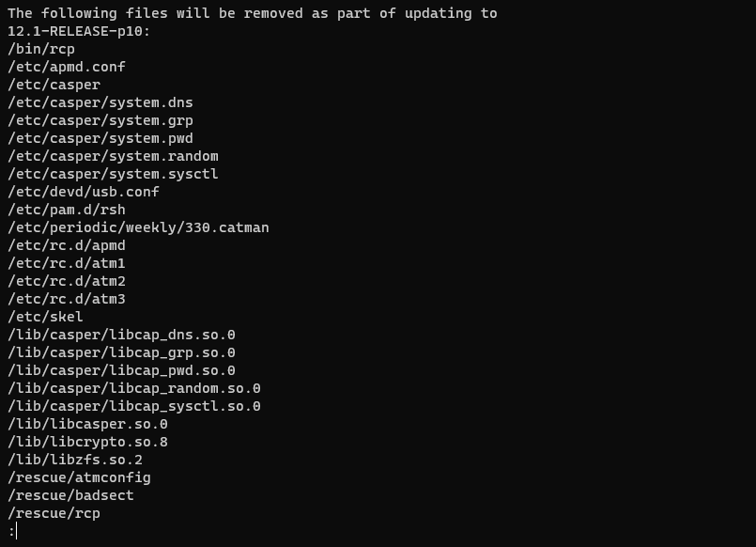Click the /etc/rc.d/atm2 entry
The image size is (756, 547).
(67, 281)
